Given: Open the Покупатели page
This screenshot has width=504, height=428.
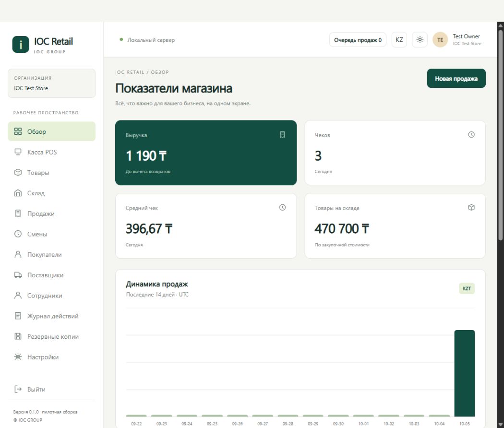Looking at the screenshot, I should click(x=51, y=254).
